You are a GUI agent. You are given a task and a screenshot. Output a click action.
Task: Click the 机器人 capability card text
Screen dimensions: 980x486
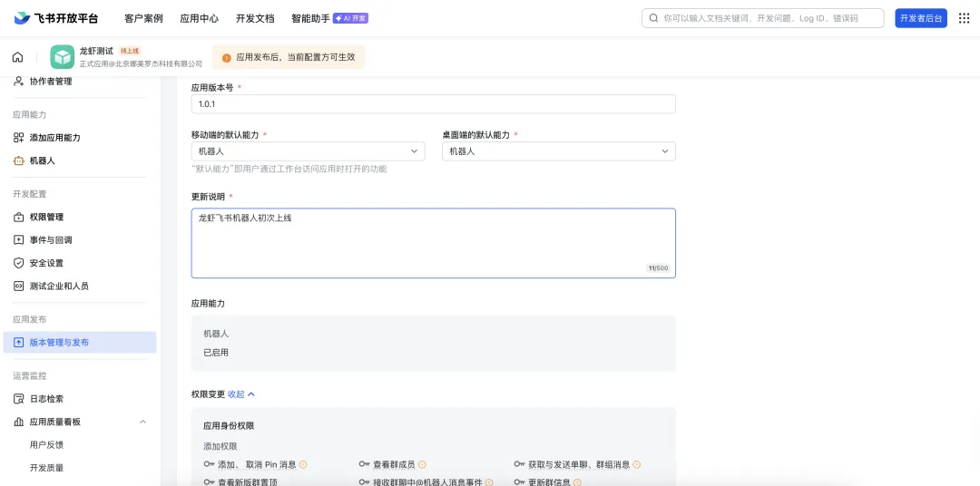tap(216, 334)
